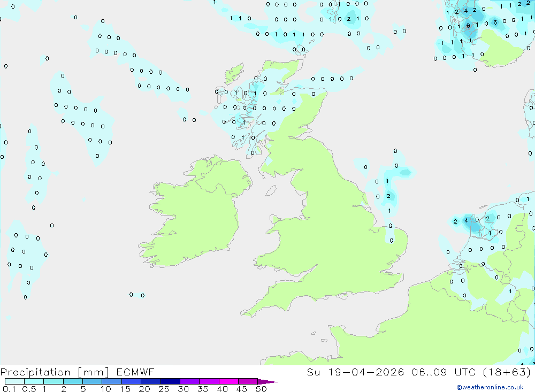Click the '0.1' legend scale label
The height and width of the screenshot is (392, 535).
pyautogui.click(x=9, y=389)
